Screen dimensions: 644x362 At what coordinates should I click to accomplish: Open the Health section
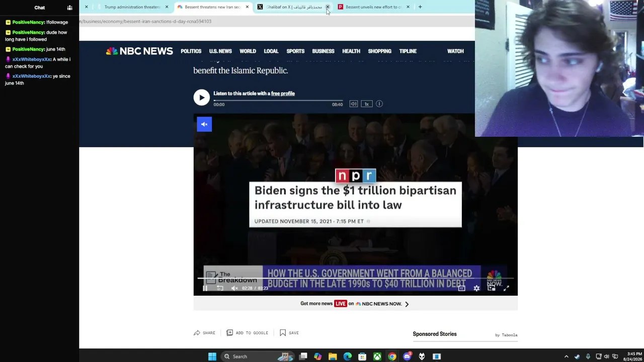(x=351, y=51)
